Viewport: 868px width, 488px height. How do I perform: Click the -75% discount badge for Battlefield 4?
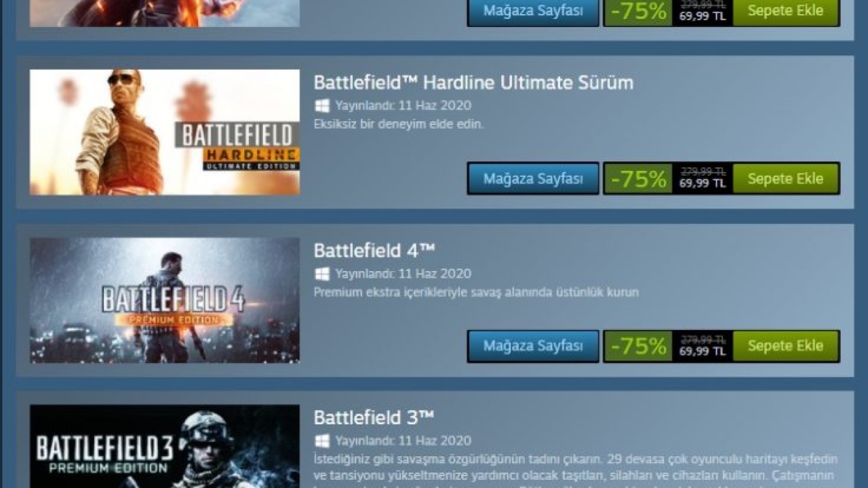click(638, 346)
